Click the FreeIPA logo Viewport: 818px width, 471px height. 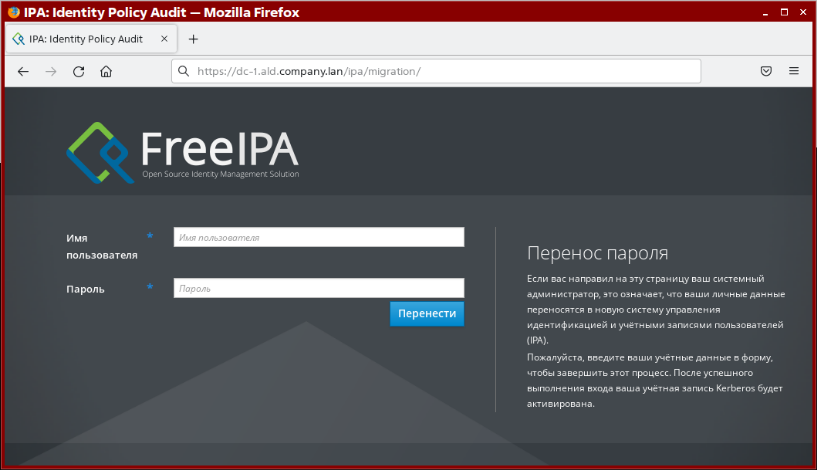click(182, 153)
